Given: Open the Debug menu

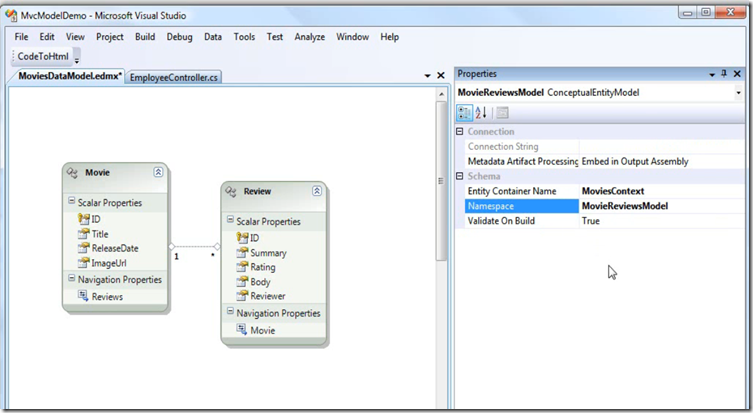Looking at the screenshot, I should [x=179, y=37].
